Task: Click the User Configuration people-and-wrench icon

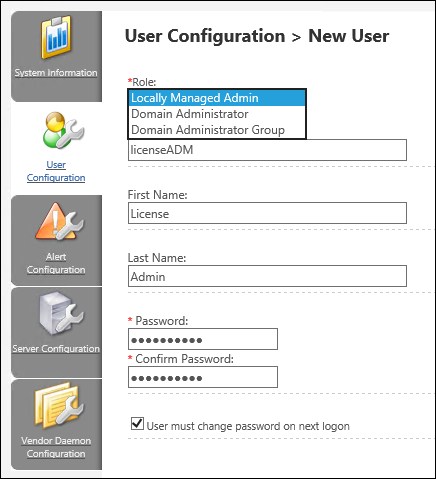Action: pos(63,130)
